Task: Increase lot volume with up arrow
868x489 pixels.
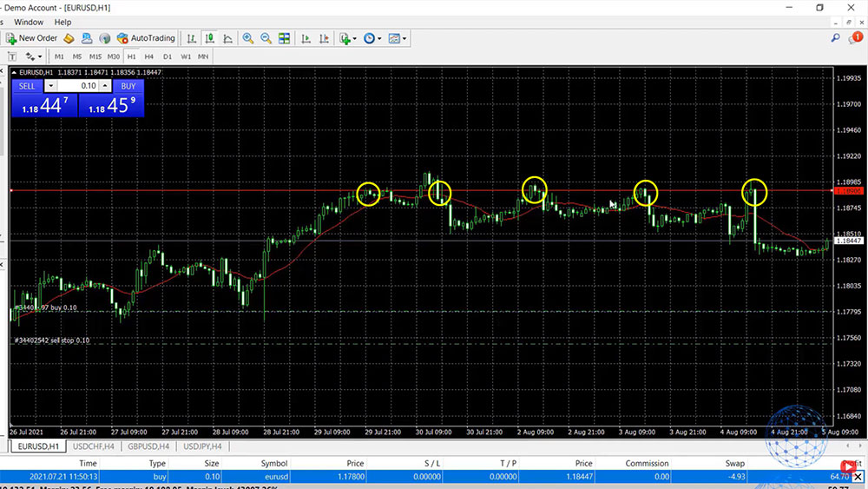Action: pyautogui.click(x=105, y=86)
